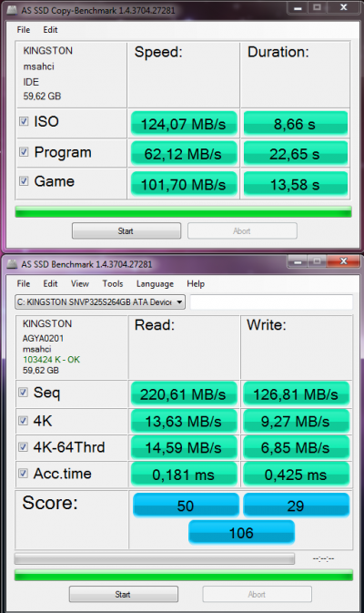Click the Read: column header
Image resolution: width=364 pixels, height=613 pixels.
click(155, 325)
